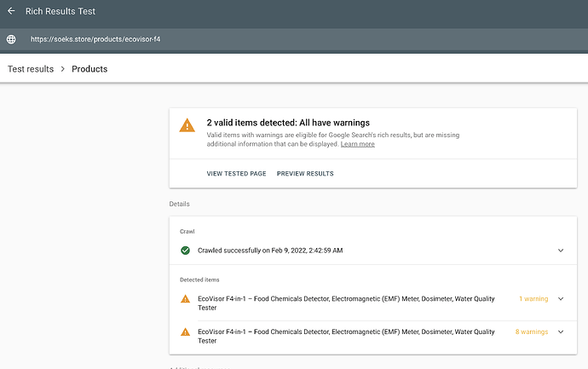The image size is (588, 369).
Task: Expand the detected item with 1 warning
Action: (560, 299)
